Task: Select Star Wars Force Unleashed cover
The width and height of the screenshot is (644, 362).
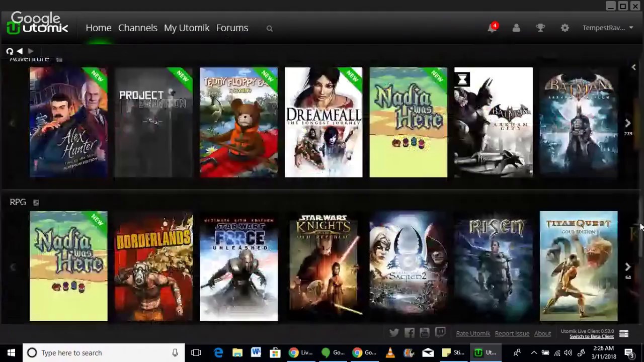Action: pos(238,266)
